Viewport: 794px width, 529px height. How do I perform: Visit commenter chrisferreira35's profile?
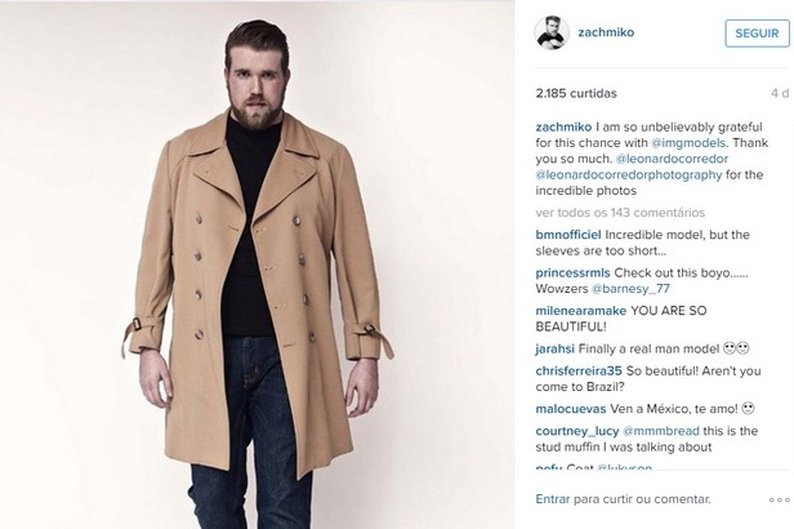[x=579, y=371]
